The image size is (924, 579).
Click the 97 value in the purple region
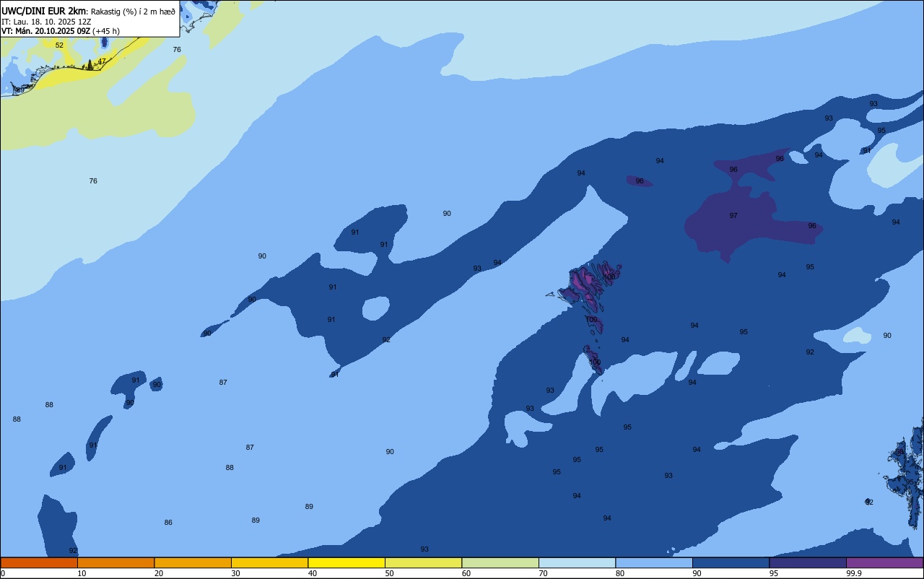pyautogui.click(x=733, y=216)
